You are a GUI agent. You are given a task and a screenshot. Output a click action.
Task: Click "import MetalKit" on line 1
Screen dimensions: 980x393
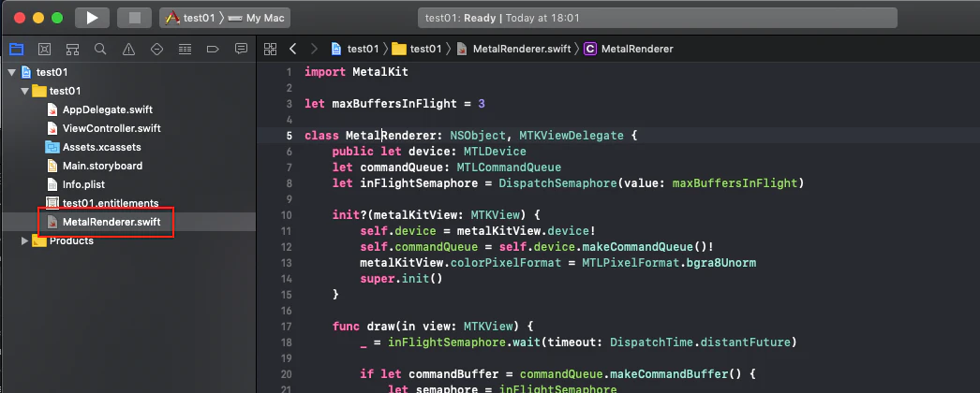tap(356, 72)
